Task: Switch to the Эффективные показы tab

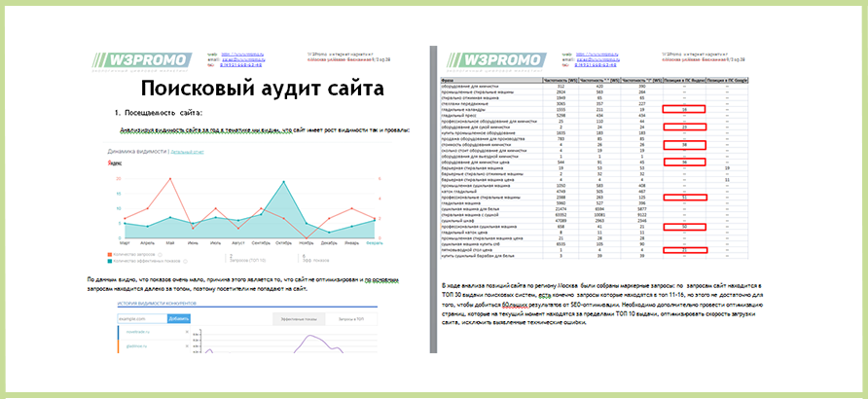Action: coord(299,319)
